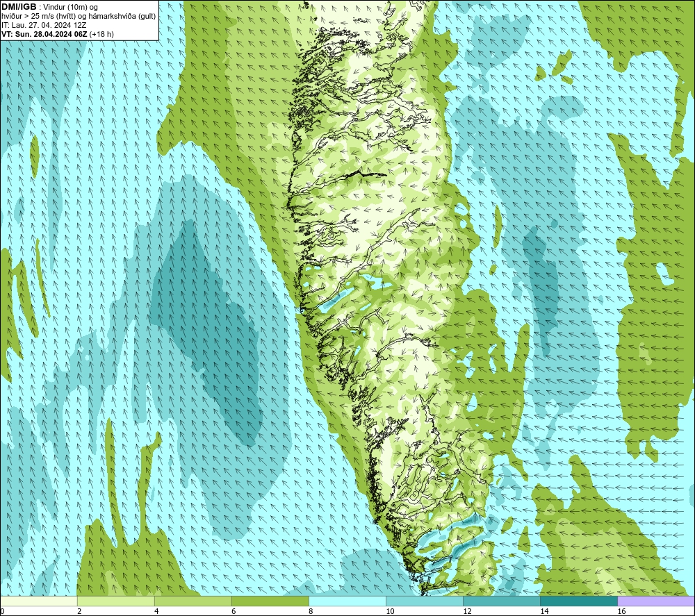Viewport: 695px width, 616px height.
Task: Click the legend scale label '10'
Action: click(390, 612)
